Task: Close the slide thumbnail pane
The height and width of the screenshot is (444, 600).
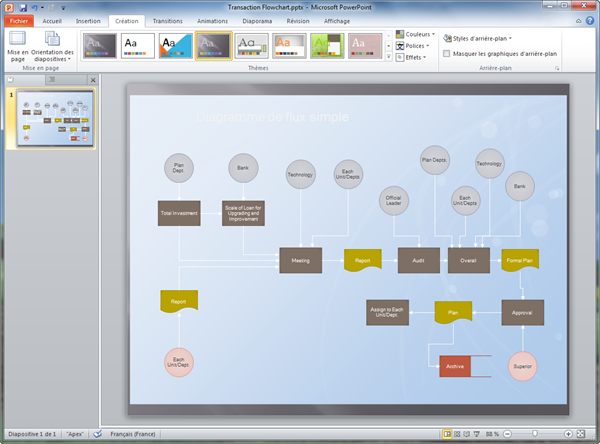Action: (93, 80)
